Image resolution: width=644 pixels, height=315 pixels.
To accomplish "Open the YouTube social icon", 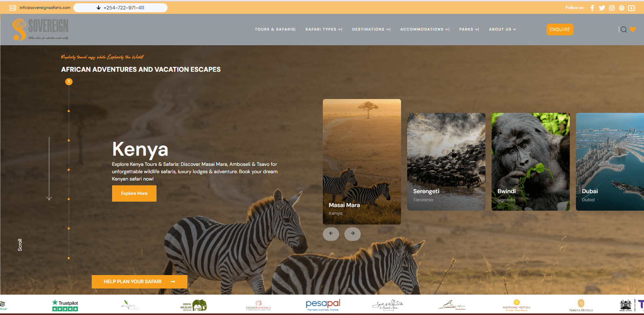I will [631, 8].
